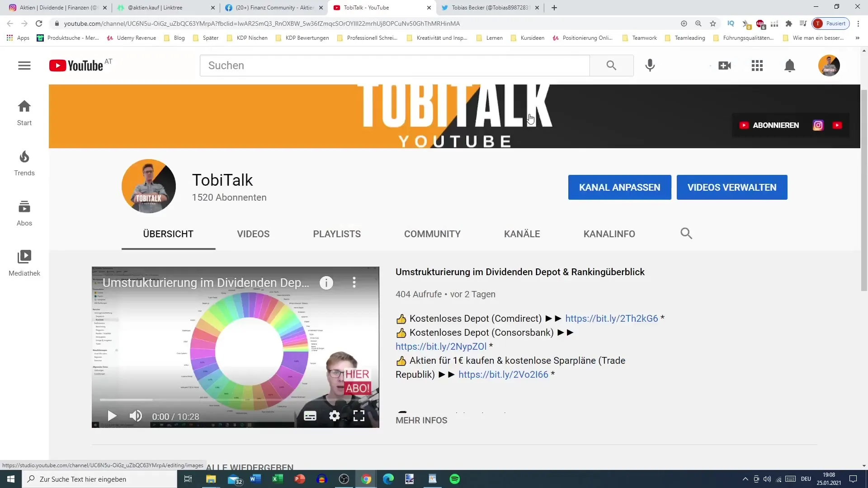The width and height of the screenshot is (868, 488).
Task: Open the Später bookmark folder
Action: click(206, 38)
